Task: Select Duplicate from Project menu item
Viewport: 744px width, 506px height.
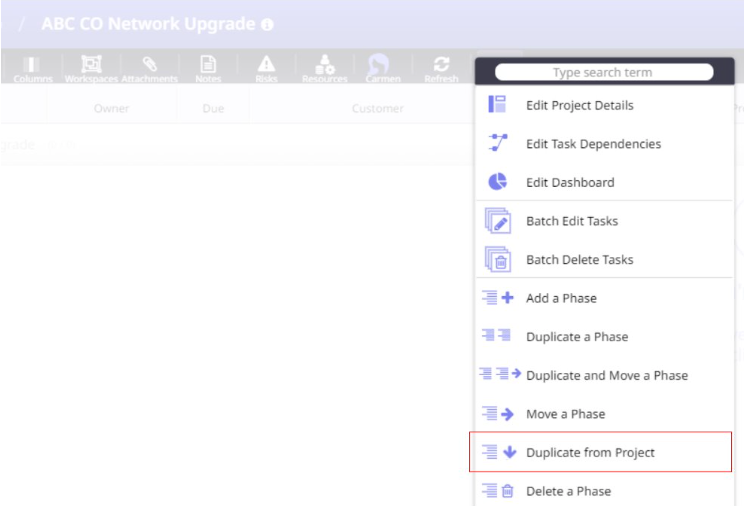Action: tap(590, 453)
